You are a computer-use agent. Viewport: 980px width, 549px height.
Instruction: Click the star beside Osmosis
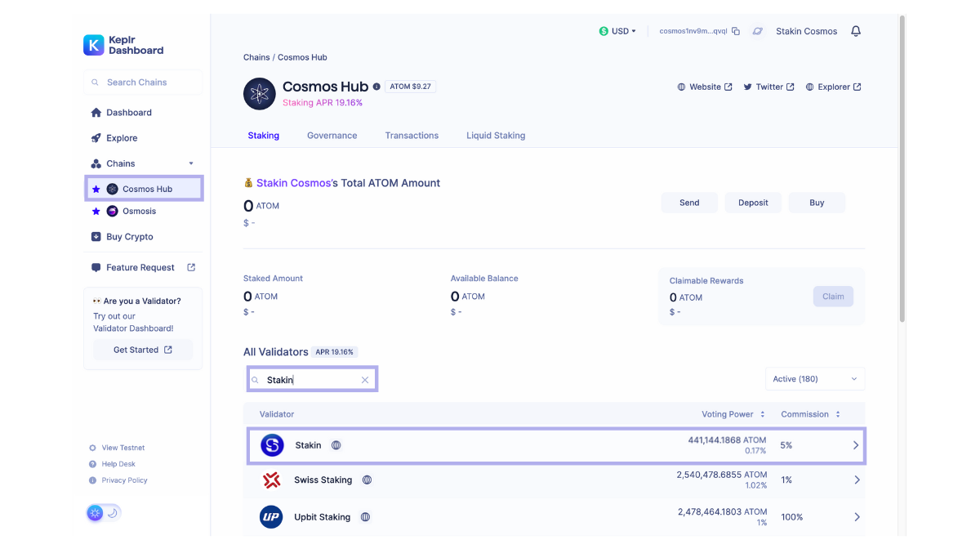[x=96, y=211]
